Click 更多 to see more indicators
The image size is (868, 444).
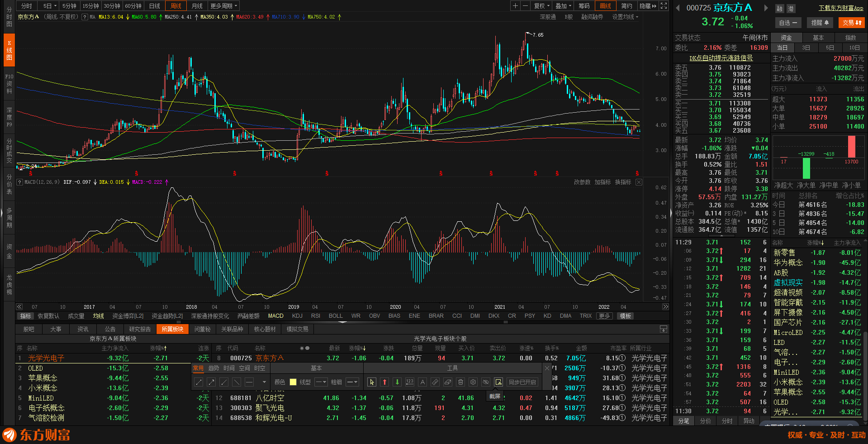(x=605, y=316)
